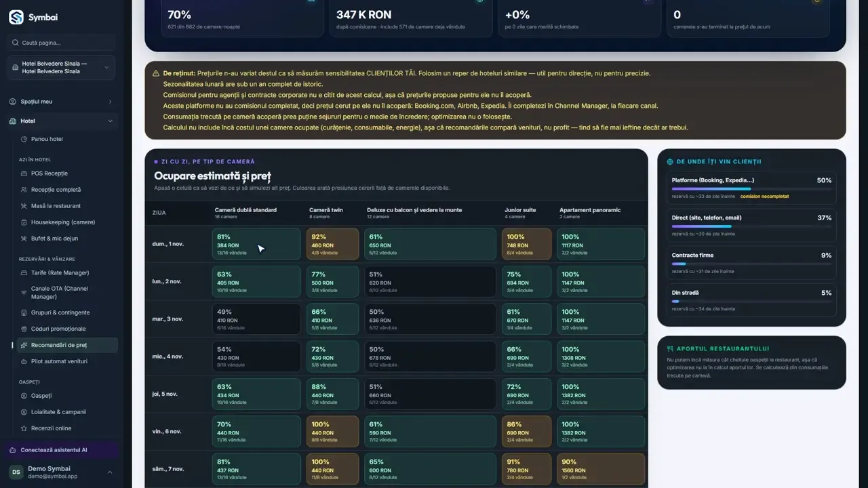868x488 pixels.
Task: Click the Recenzii online star icon
Action: 24,428
